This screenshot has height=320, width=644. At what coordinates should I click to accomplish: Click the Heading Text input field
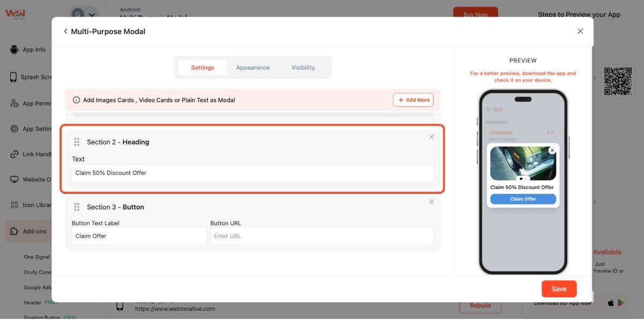(x=252, y=173)
